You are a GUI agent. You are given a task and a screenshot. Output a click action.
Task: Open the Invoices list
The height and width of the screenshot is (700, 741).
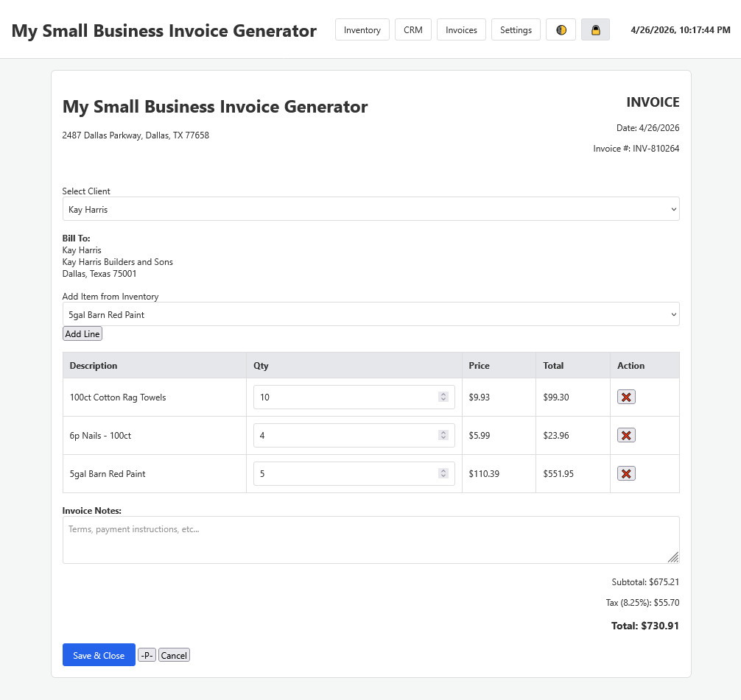point(461,29)
